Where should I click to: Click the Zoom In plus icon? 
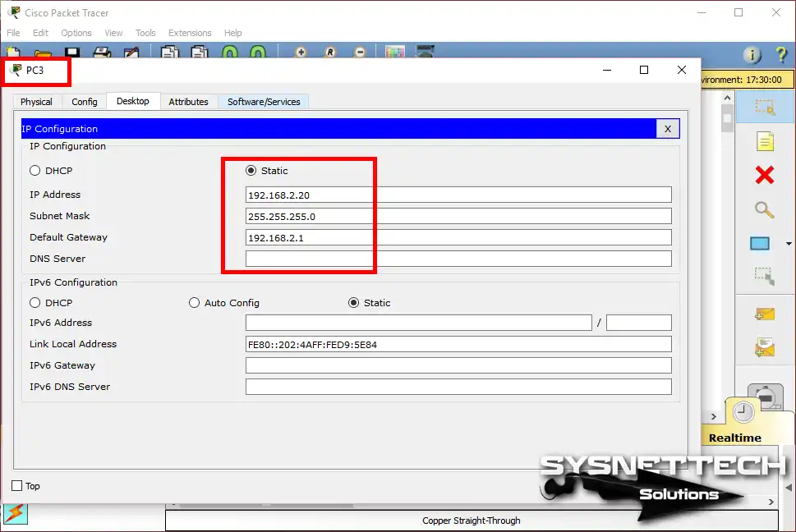[301, 53]
